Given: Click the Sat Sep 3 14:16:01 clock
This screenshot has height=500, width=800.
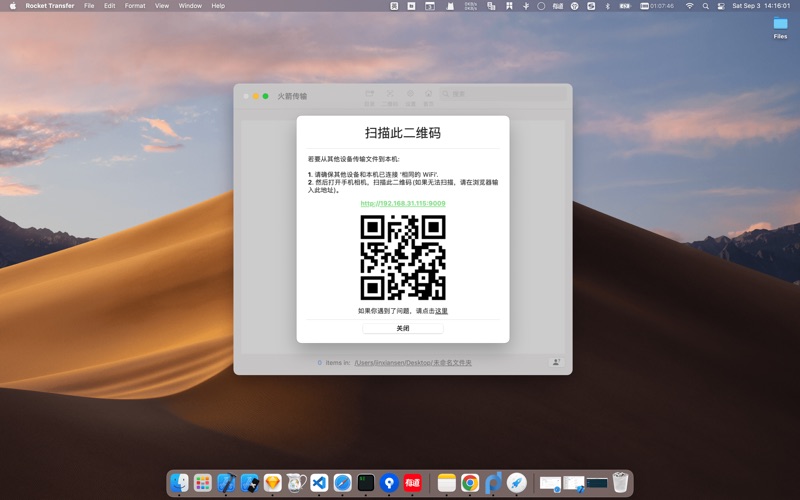Looking at the screenshot, I should pyautogui.click(x=761, y=6).
